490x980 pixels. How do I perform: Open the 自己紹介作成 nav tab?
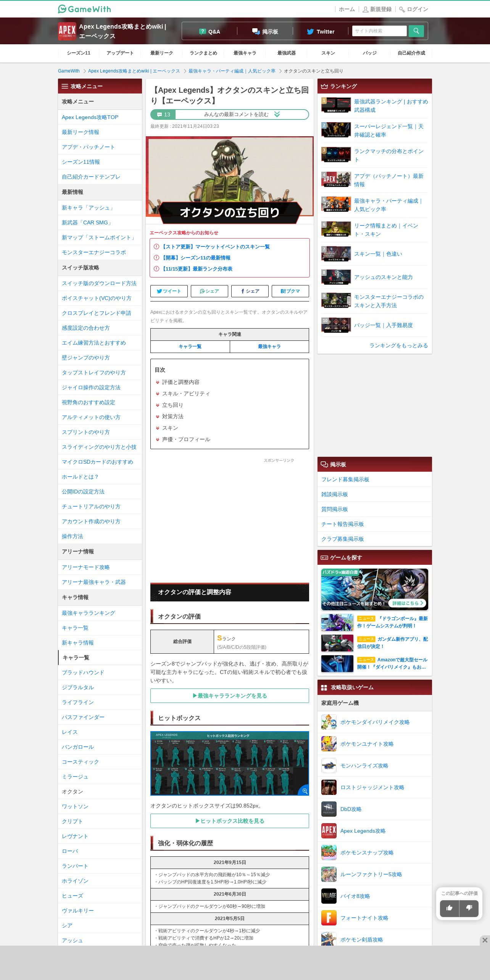click(411, 53)
